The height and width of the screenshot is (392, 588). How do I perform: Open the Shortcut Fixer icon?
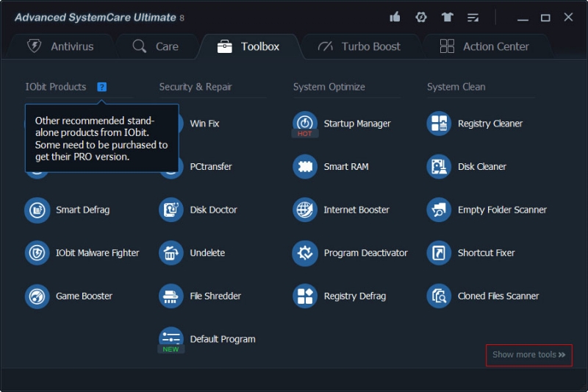pyautogui.click(x=439, y=253)
